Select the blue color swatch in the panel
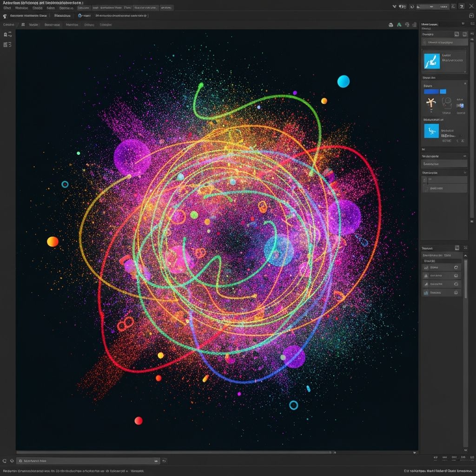Viewport: 476px width, 476px height. coord(432,92)
